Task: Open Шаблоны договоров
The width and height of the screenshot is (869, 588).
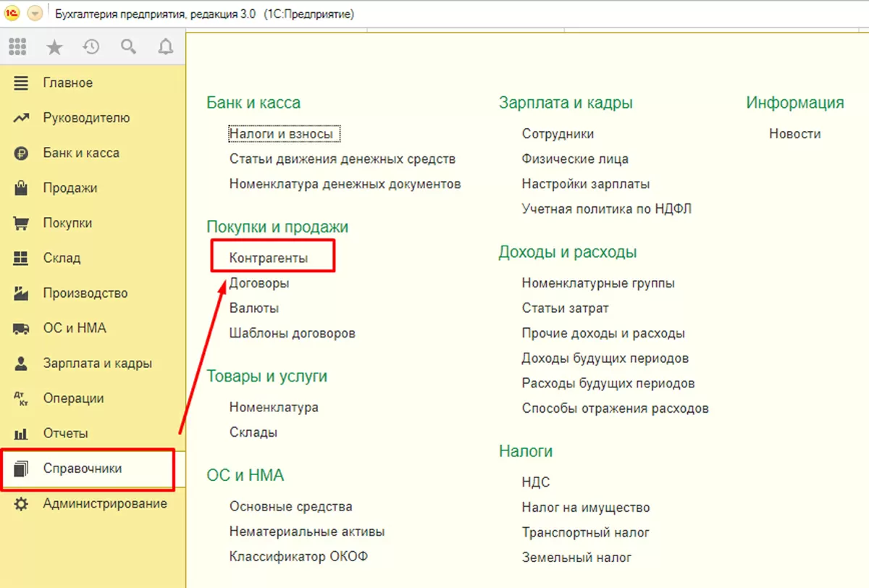Action: (293, 333)
